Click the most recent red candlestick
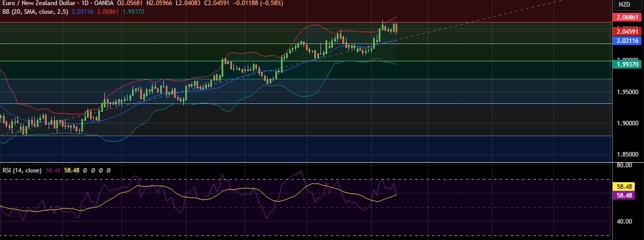644x240 pixels. tap(396, 28)
